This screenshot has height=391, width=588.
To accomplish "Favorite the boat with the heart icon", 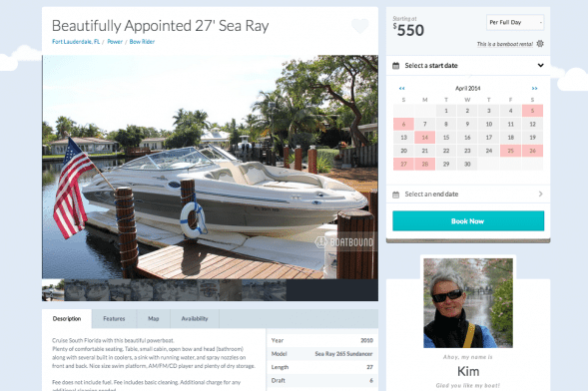I will tap(360, 26).
